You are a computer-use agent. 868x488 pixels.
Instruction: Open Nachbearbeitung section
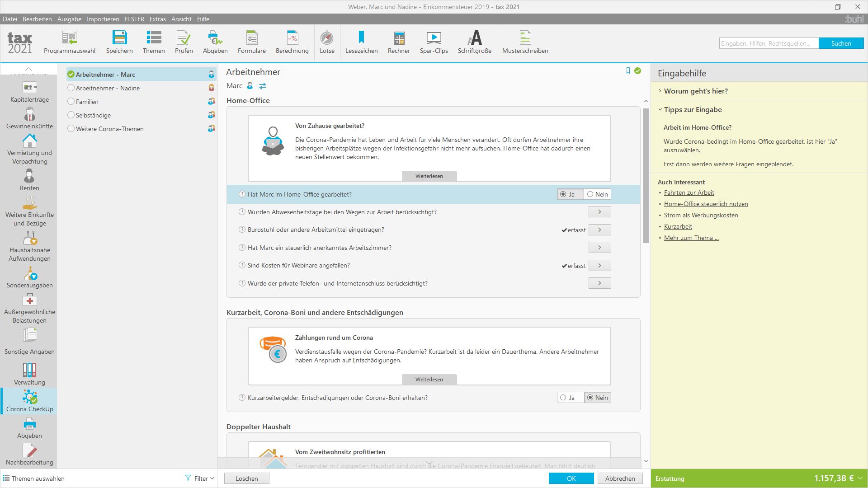(x=29, y=454)
